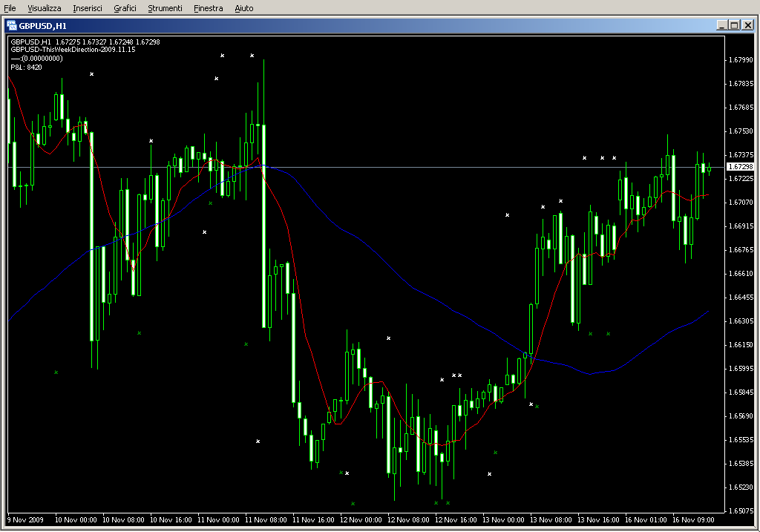Click the current price label 1.67298
Viewport: 760px width, 532px height.
point(741,167)
